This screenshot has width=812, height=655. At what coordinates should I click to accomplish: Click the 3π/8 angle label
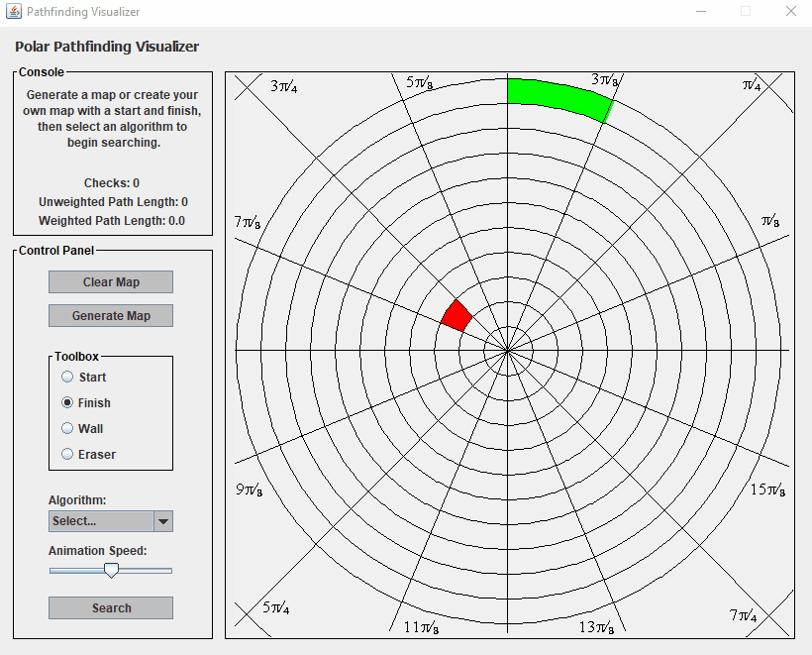(x=605, y=80)
